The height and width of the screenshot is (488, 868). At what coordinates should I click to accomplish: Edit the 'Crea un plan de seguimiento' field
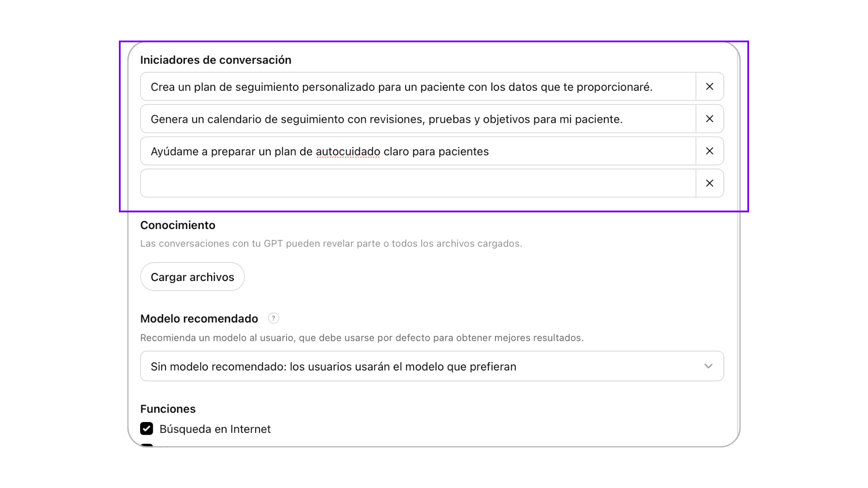pos(418,86)
